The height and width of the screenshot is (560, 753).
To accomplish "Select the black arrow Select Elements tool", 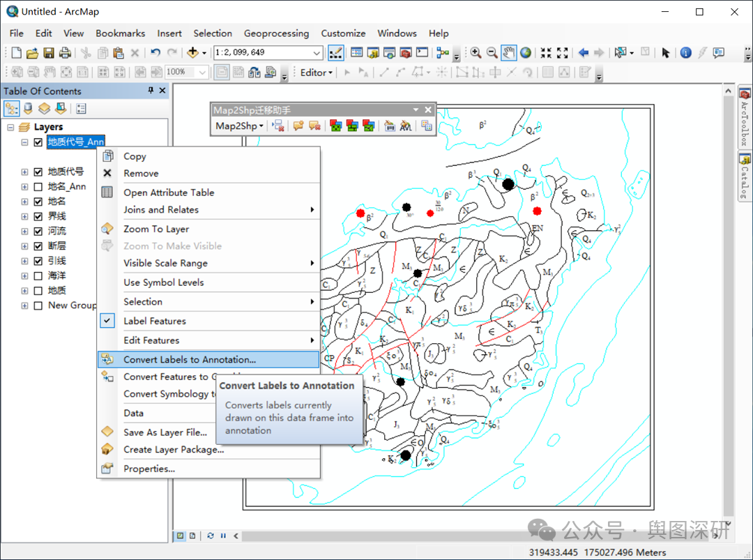I will coord(665,52).
